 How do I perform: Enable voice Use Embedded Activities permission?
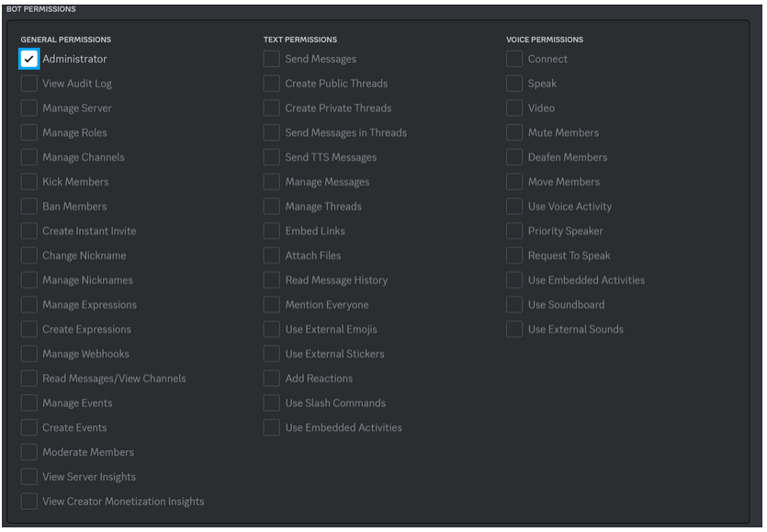(514, 280)
